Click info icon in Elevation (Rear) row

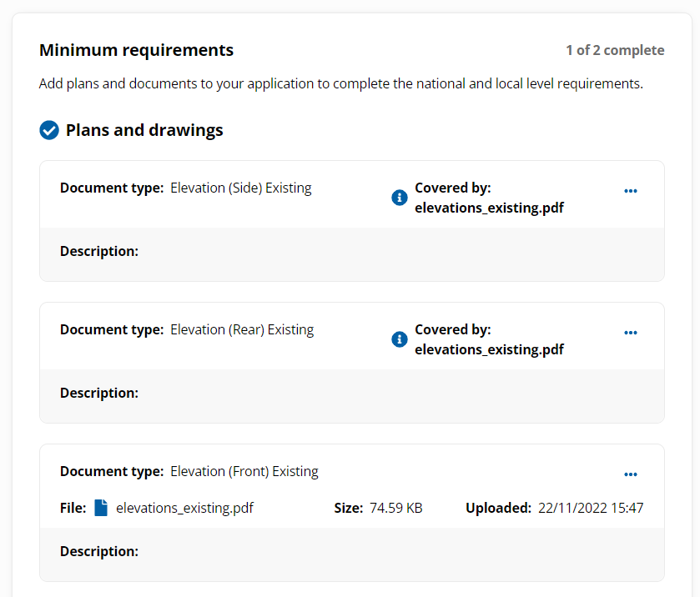pyautogui.click(x=399, y=339)
